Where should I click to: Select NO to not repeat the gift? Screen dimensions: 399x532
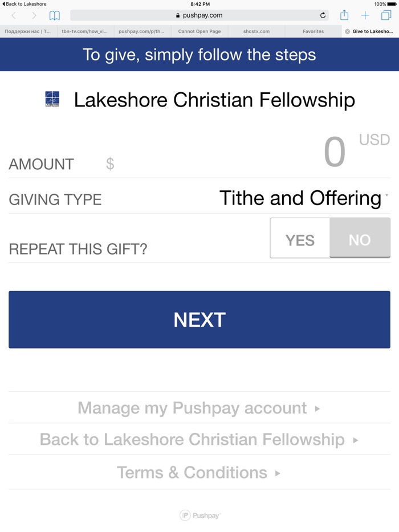360,238
